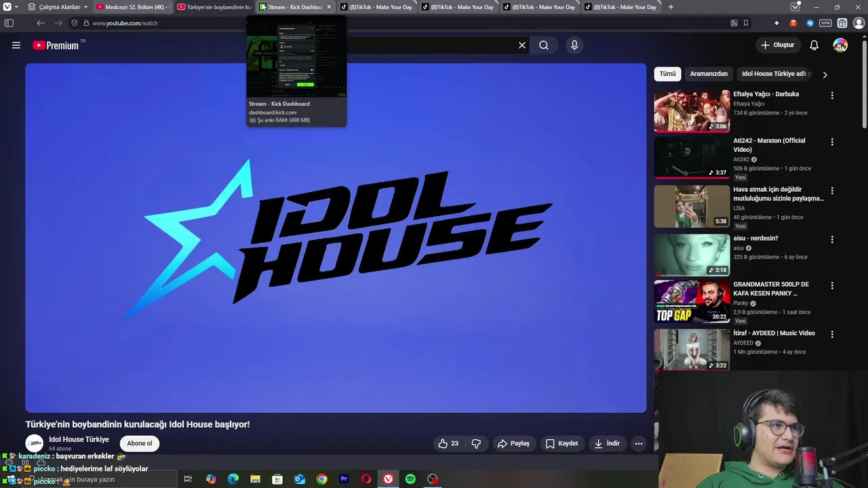Open Microsoft Edge from the taskbar
Image resolution: width=868 pixels, height=488 pixels.
[233, 479]
